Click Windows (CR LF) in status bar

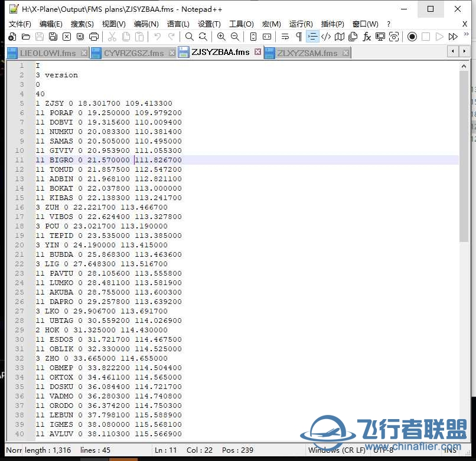point(337,450)
